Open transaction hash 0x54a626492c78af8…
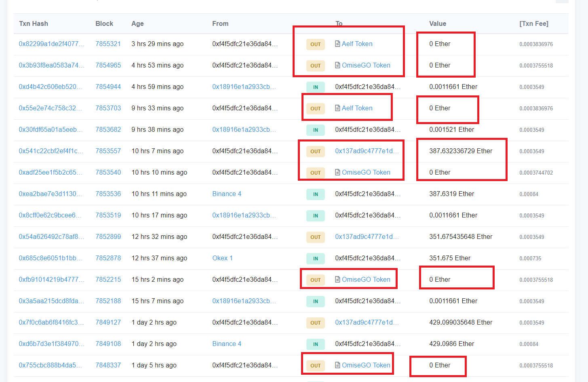Viewport: 588px width, 382px height. (x=52, y=236)
